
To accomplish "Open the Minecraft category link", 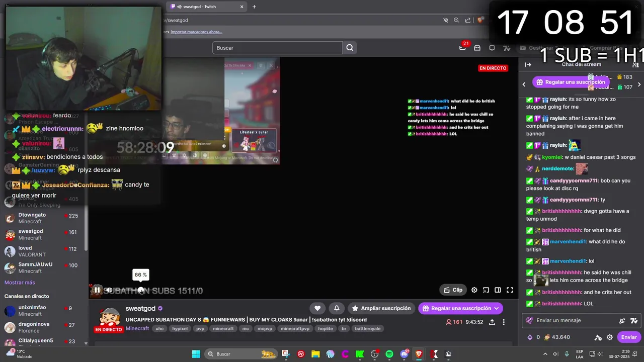I will [137, 328].
